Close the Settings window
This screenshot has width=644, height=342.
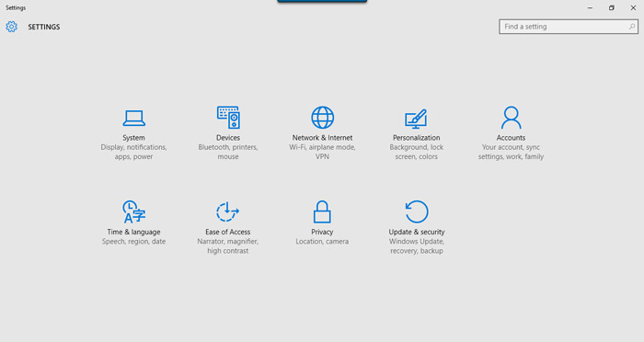633,7
